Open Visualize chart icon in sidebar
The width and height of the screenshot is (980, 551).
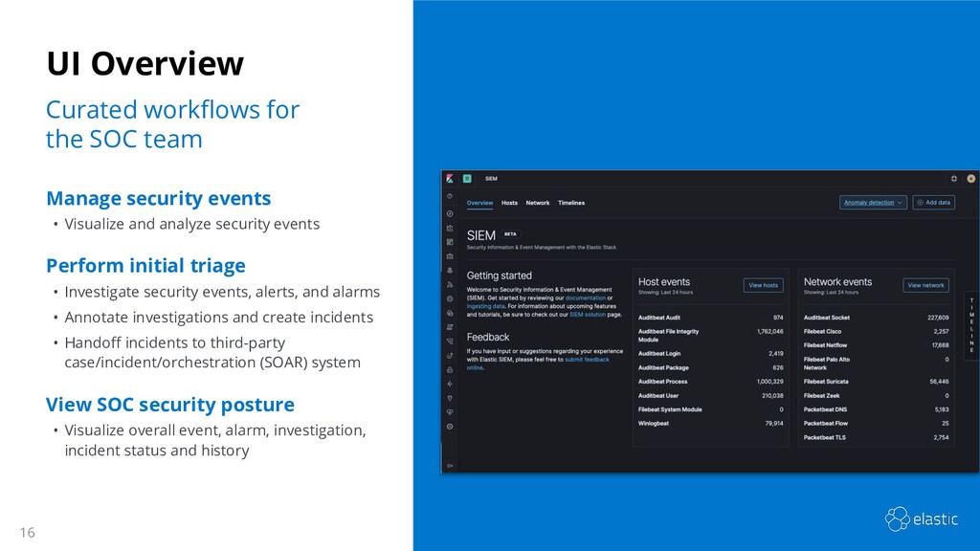[x=450, y=228]
